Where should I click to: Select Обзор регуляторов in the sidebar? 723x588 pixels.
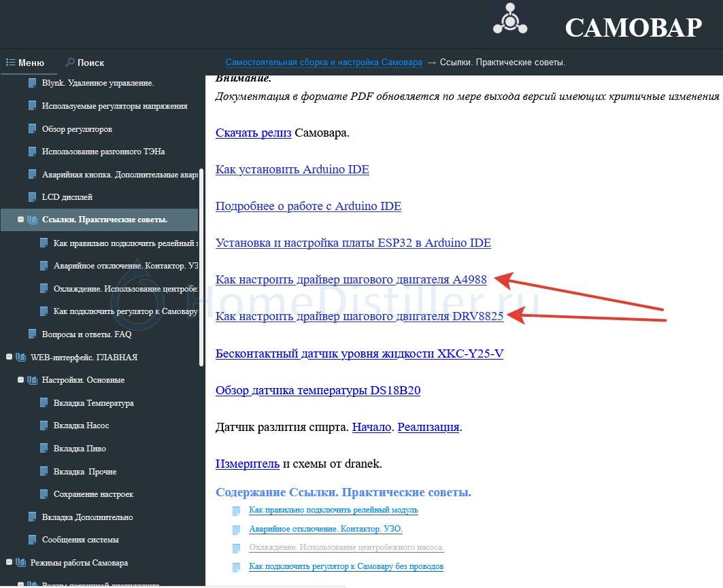pos(77,129)
